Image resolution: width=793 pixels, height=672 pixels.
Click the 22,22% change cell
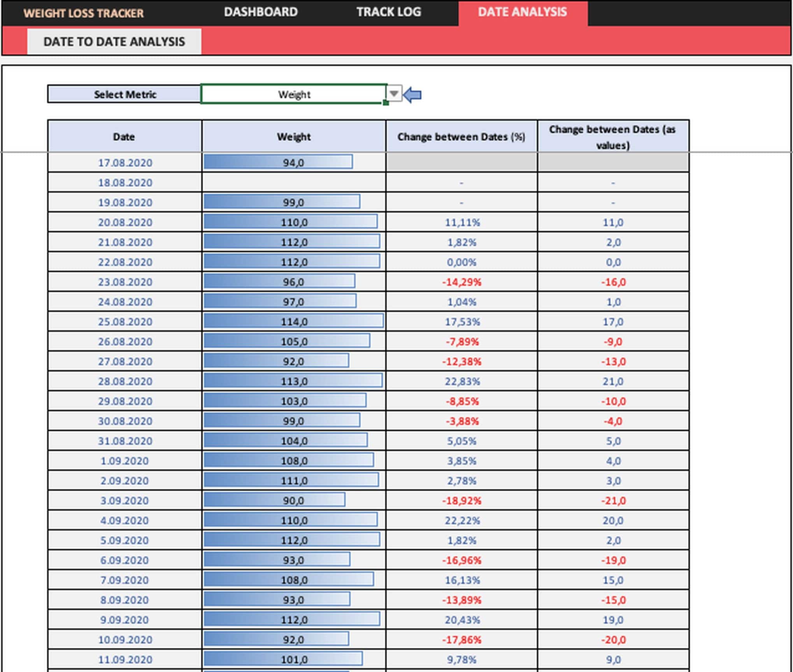[462, 520]
